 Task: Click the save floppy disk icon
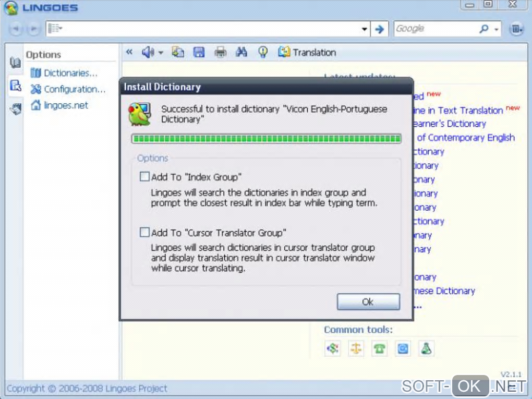click(199, 52)
